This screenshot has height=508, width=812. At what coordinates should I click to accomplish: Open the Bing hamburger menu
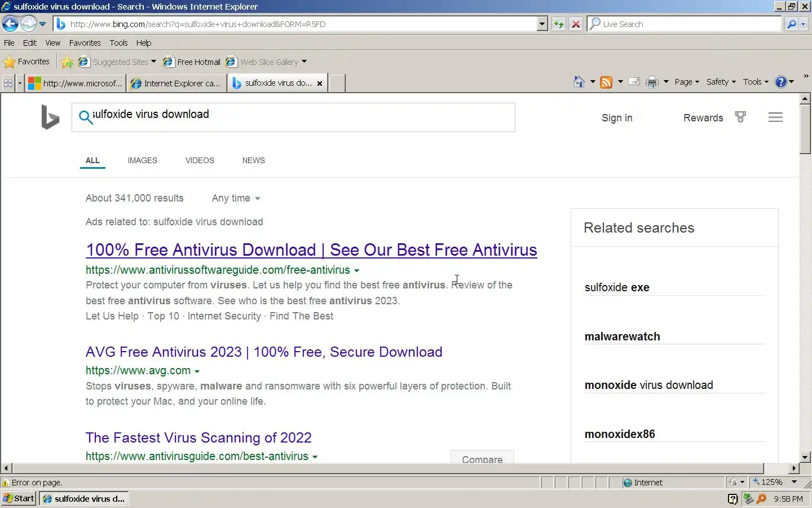[775, 117]
